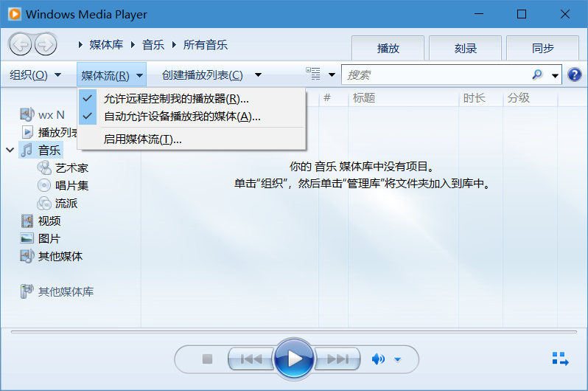Switch to the 刻录 tab
This screenshot has height=391, width=588.
tap(465, 48)
